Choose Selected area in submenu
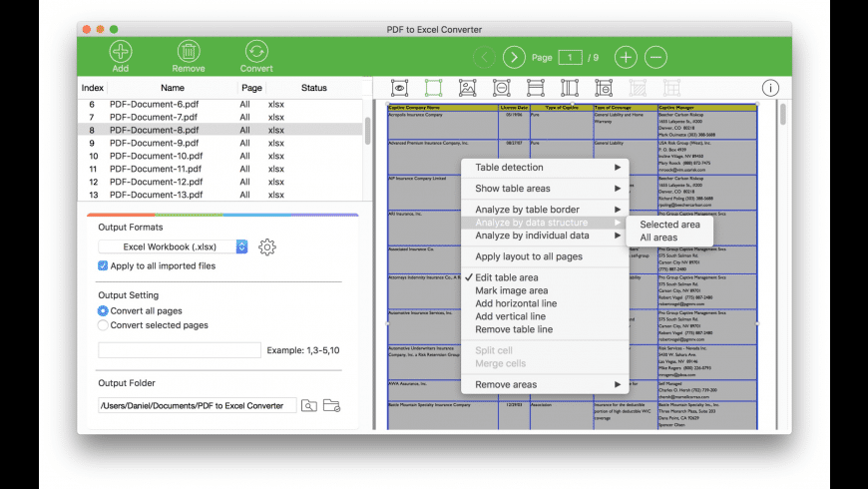Image resolution: width=868 pixels, height=489 pixels. [669, 225]
